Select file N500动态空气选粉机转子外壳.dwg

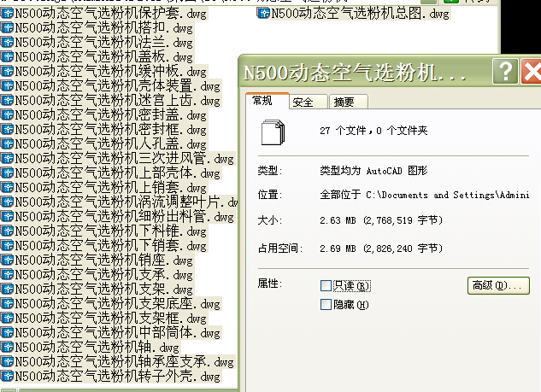(110, 376)
